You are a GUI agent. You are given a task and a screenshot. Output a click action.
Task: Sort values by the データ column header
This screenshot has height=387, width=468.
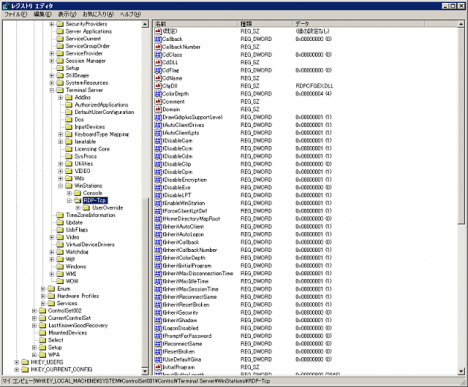coord(359,24)
